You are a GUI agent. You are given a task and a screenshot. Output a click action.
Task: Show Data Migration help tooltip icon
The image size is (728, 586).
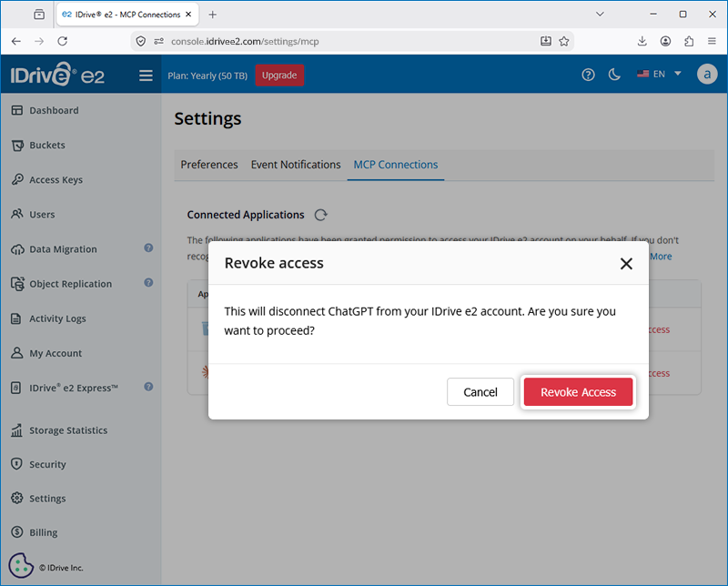pos(148,248)
